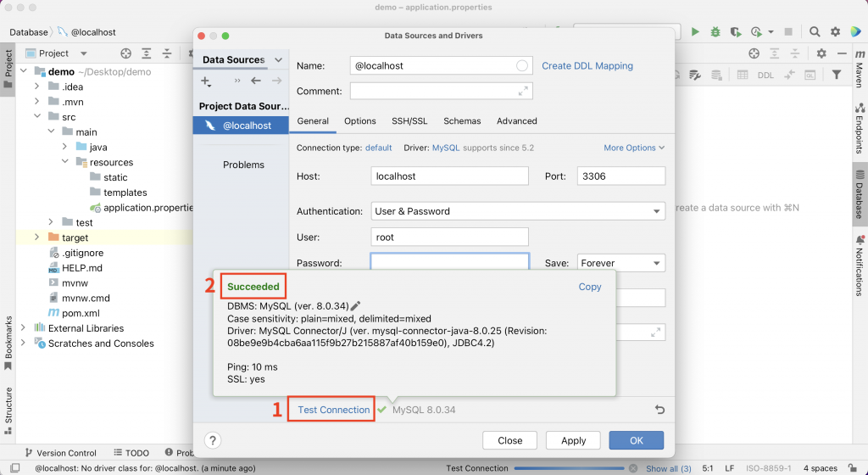Go back with the left arrow in Data Sources

point(256,81)
